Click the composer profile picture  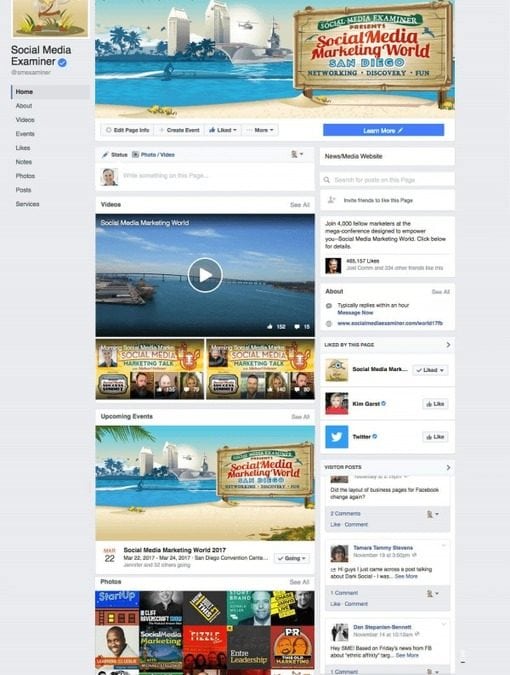pos(109,176)
